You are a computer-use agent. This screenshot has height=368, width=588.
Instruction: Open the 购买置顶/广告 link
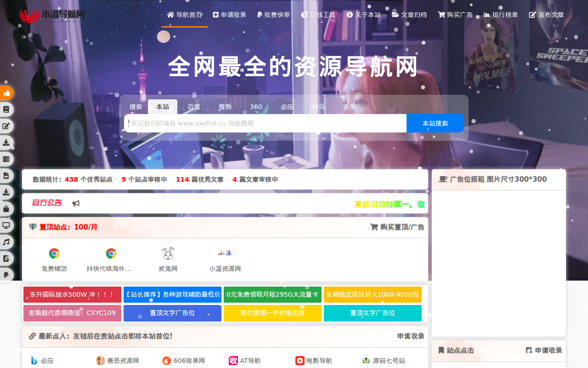coord(398,227)
